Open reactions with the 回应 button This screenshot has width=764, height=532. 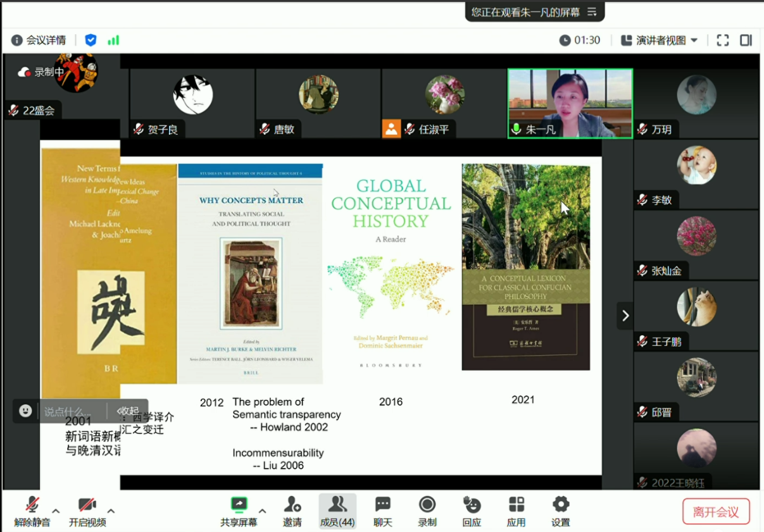tap(472, 512)
